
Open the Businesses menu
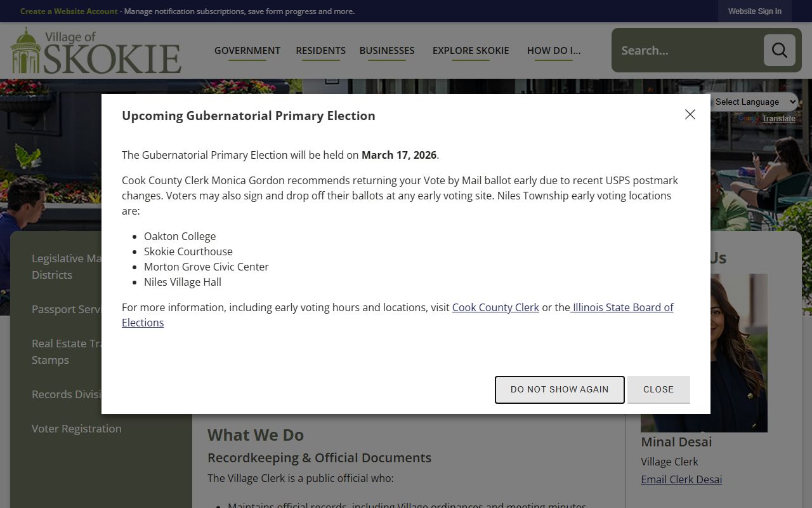(387, 51)
